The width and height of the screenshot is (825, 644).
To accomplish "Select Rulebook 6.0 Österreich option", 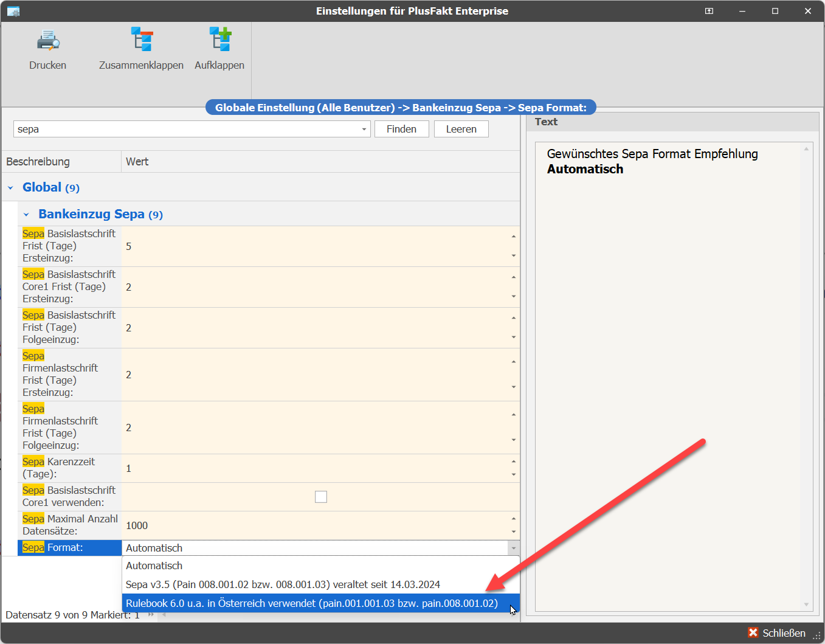I will point(321,603).
